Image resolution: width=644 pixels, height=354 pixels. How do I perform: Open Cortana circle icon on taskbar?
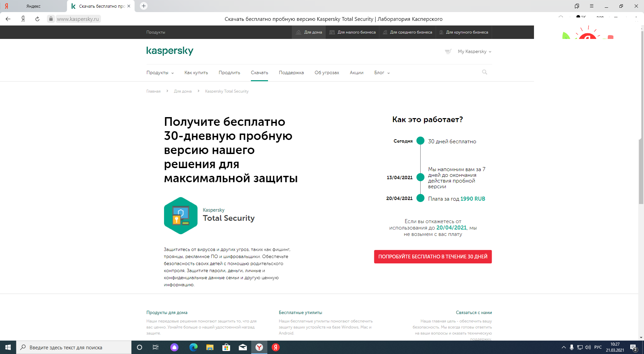(140, 347)
